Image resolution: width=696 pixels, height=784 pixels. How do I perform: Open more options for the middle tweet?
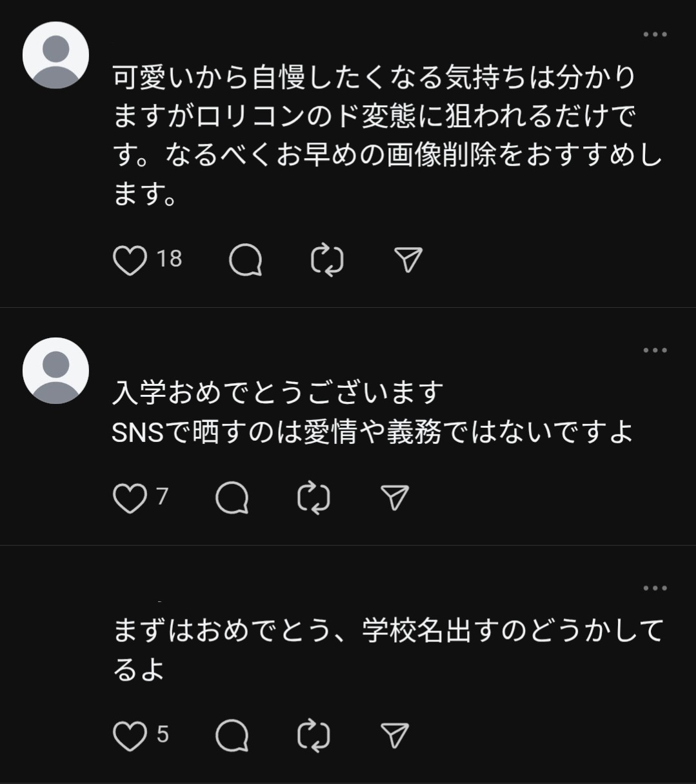(657, 349)
